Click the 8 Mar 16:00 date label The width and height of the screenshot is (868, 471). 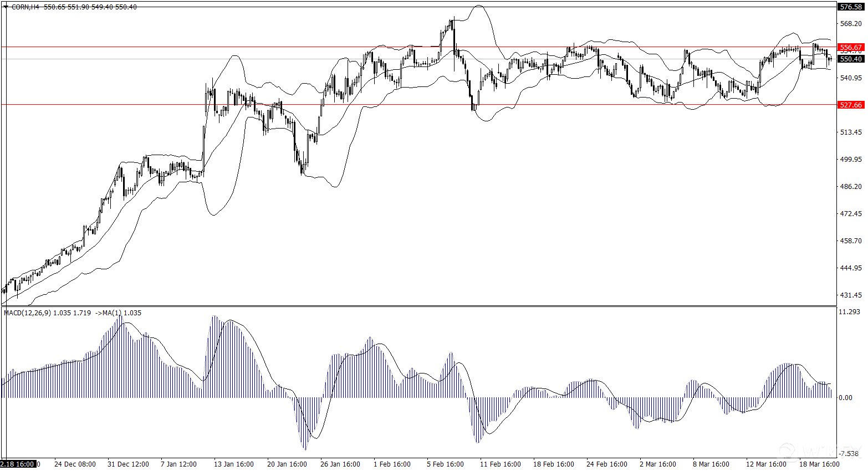[711, 464]
